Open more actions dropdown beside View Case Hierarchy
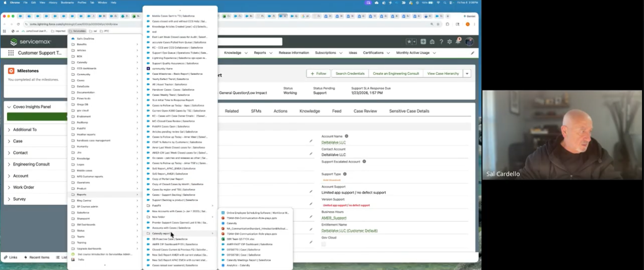This screenshot has height=270, width=644. point(467,73)
